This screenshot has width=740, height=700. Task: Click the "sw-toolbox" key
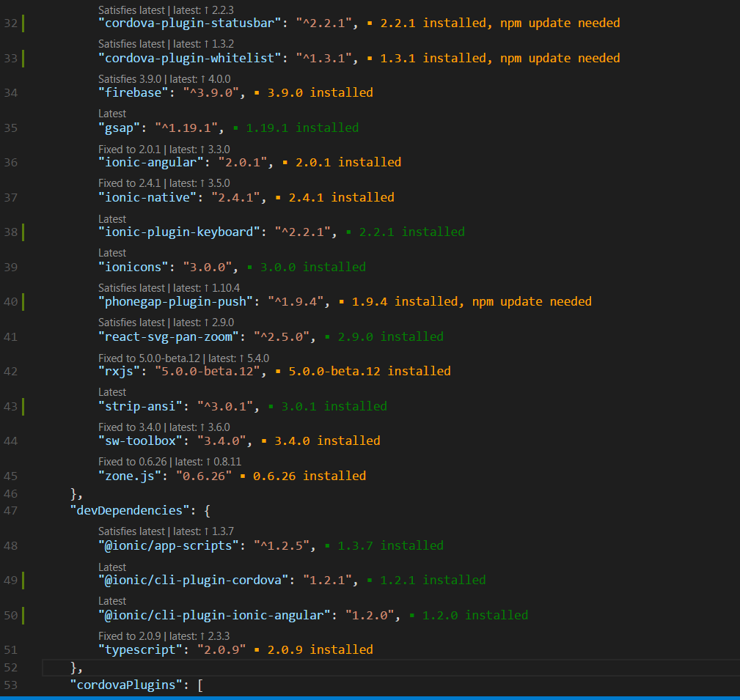click(140, 441)
